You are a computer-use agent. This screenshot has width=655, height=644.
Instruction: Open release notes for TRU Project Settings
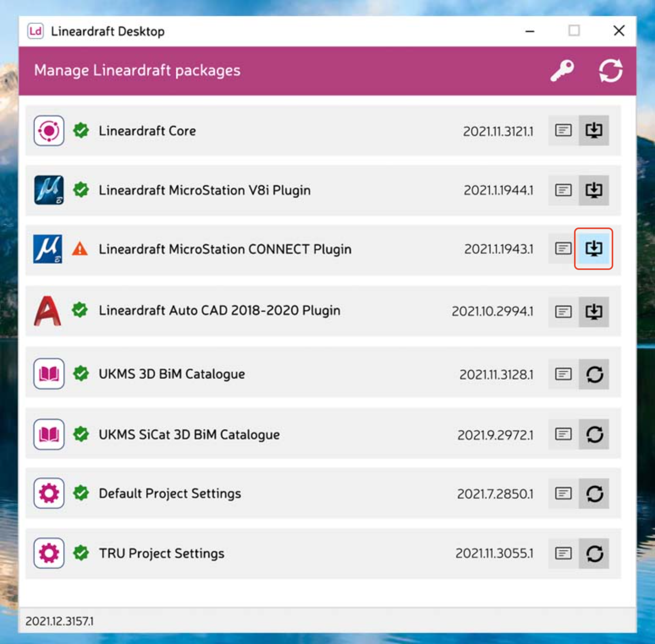tap(563, 553)
